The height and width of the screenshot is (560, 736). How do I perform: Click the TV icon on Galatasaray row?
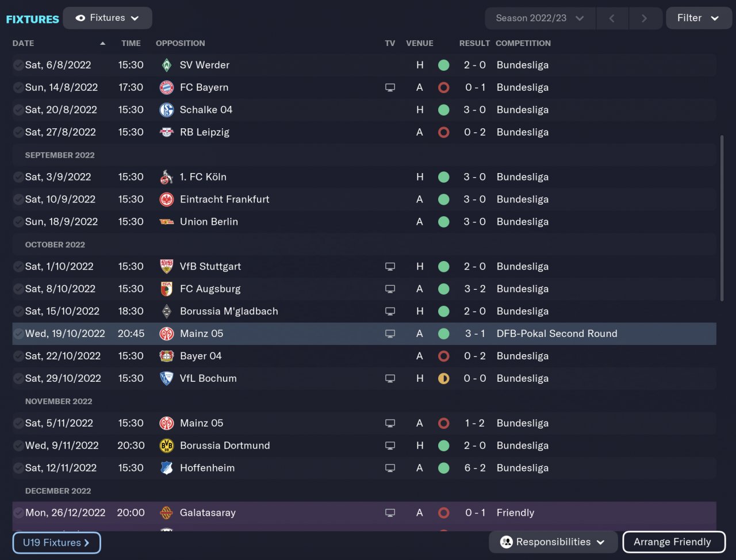(390, 513)
